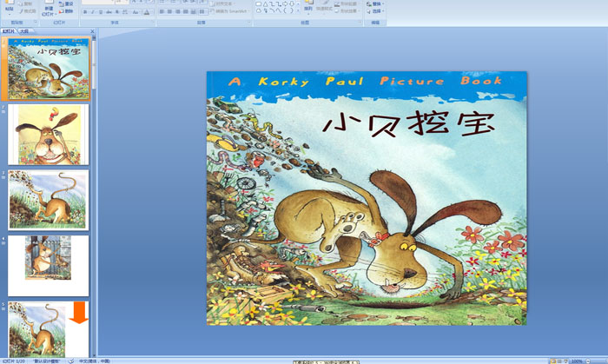Toggle center text alignment

[x=170, y=11]
